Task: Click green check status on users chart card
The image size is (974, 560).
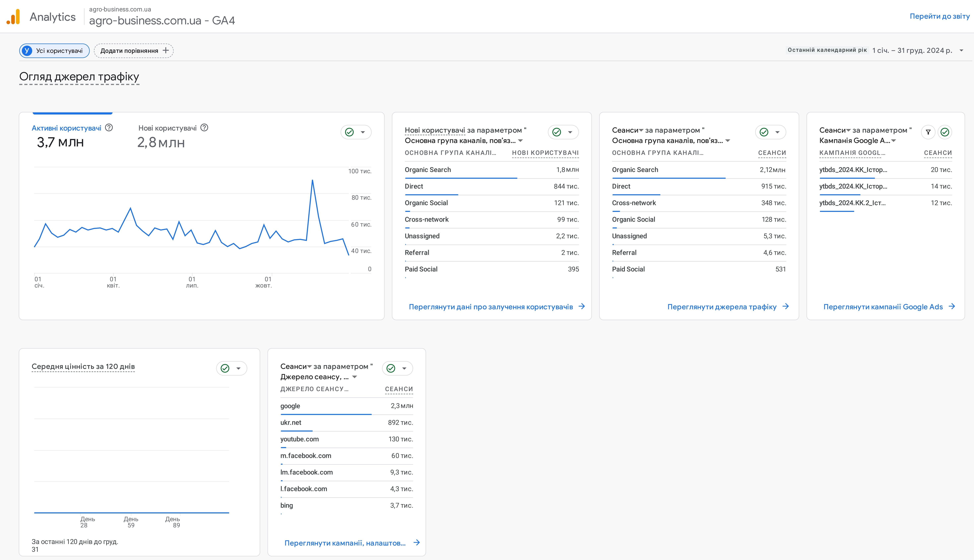Action: (349, 132)
